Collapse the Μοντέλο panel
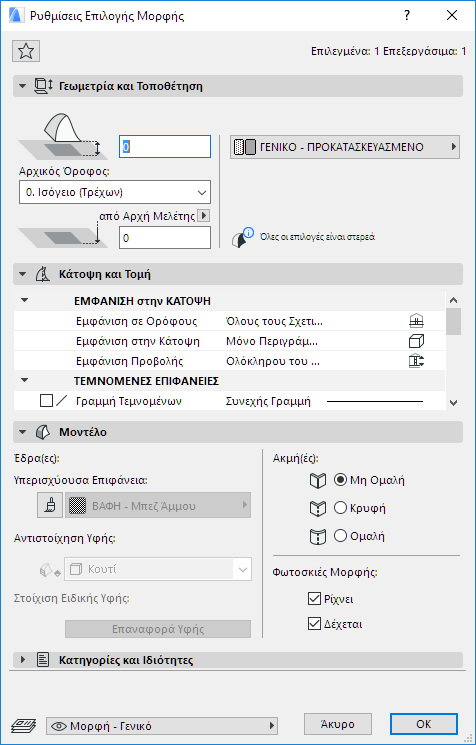 pyautogui.click(x=22, y=432)
